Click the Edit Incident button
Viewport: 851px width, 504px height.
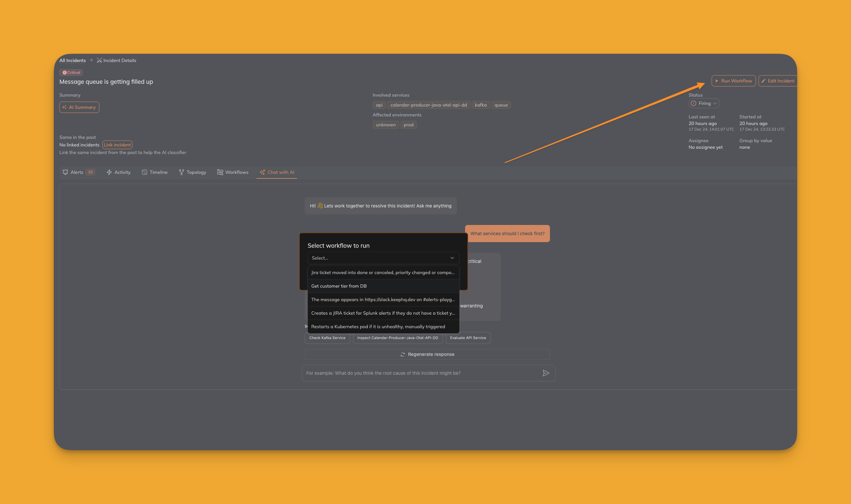pyautogui.click(x=778, y=81)
